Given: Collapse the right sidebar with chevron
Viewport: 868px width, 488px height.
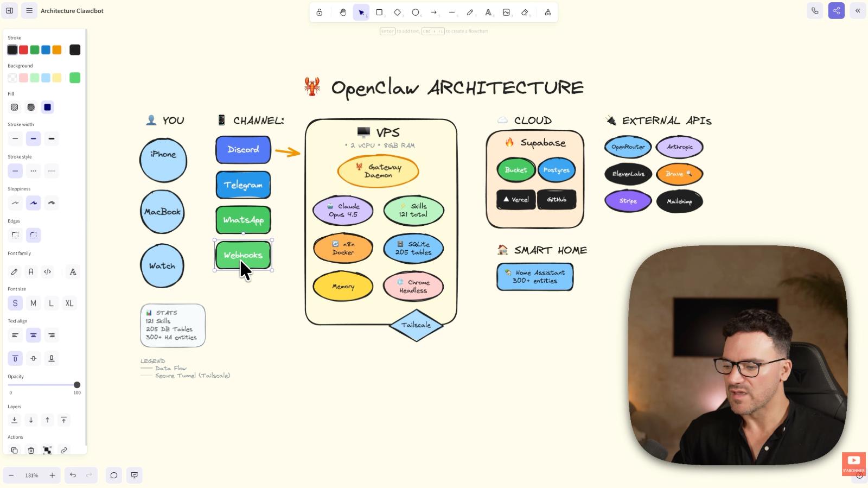Looking at the screenshot, I should (858, 11).
